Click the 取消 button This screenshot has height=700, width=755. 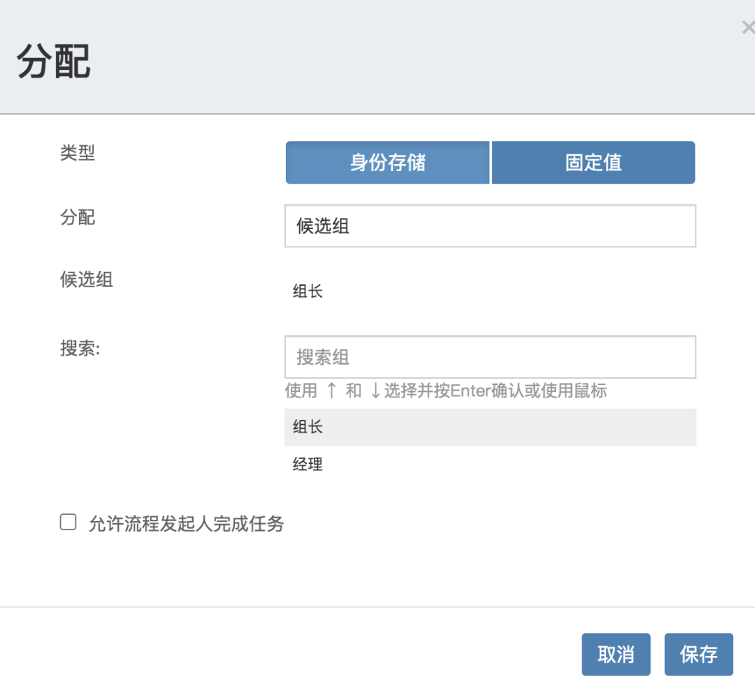[616, 655]
